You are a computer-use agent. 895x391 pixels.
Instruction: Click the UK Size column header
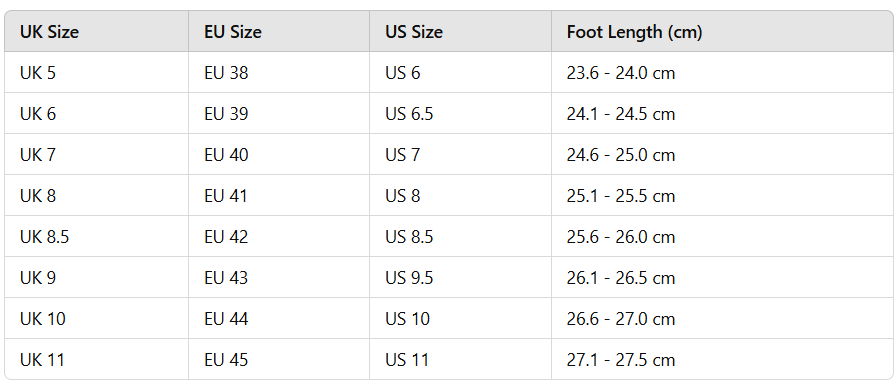click(96, 31)
